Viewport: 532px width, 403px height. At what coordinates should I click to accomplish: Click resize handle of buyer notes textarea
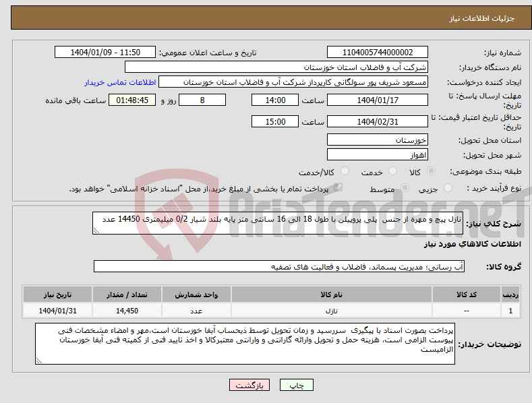click(x=39, y=361)
